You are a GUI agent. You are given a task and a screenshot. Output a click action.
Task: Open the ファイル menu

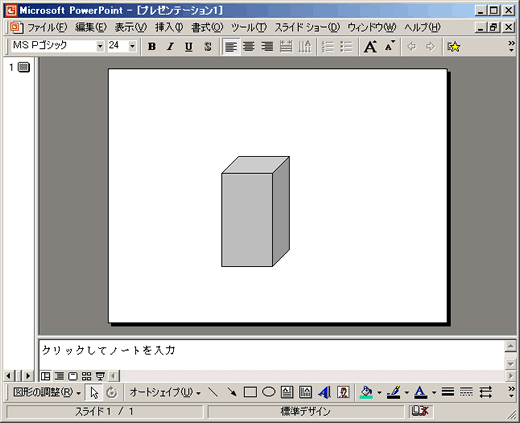47,28
